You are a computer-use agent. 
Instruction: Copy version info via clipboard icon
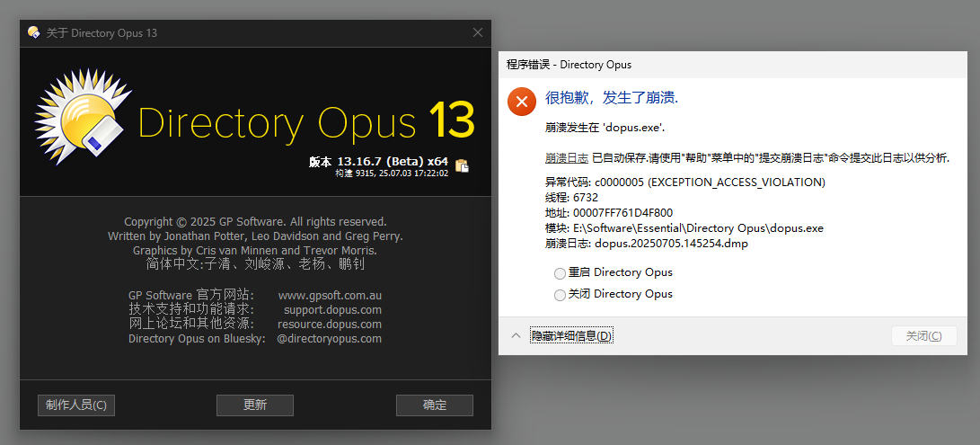point(462,165)
